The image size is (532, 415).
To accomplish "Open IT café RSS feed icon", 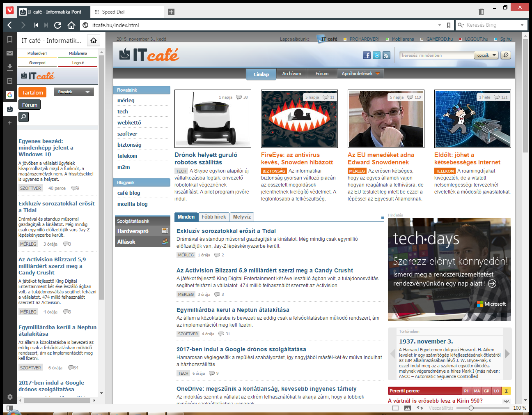I will click(386, 55).
